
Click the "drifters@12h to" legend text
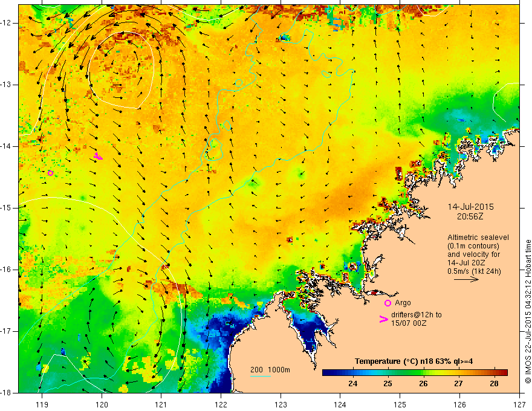(417, 315)
